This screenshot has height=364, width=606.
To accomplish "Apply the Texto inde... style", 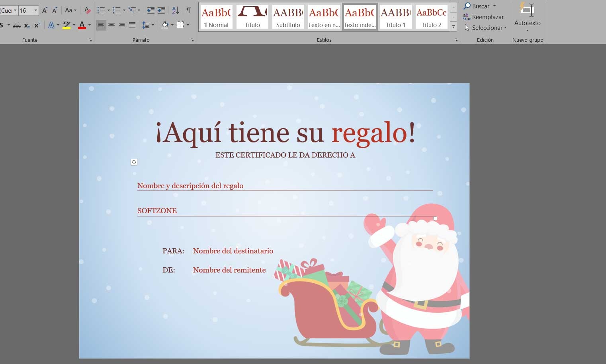I will click(360, 17).
